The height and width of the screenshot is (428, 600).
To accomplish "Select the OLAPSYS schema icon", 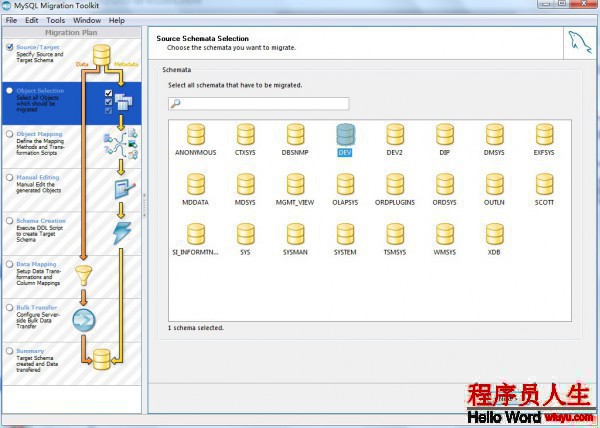I will point(345,184).
